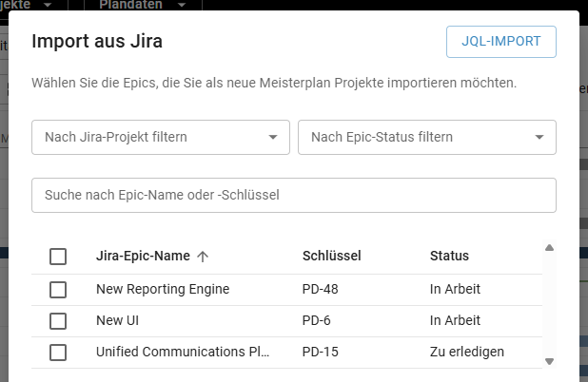Open the Epic status filter dropdown
The height and width of the screenshot is (382, 588).
pyautogui.click(x=427, y=137)
